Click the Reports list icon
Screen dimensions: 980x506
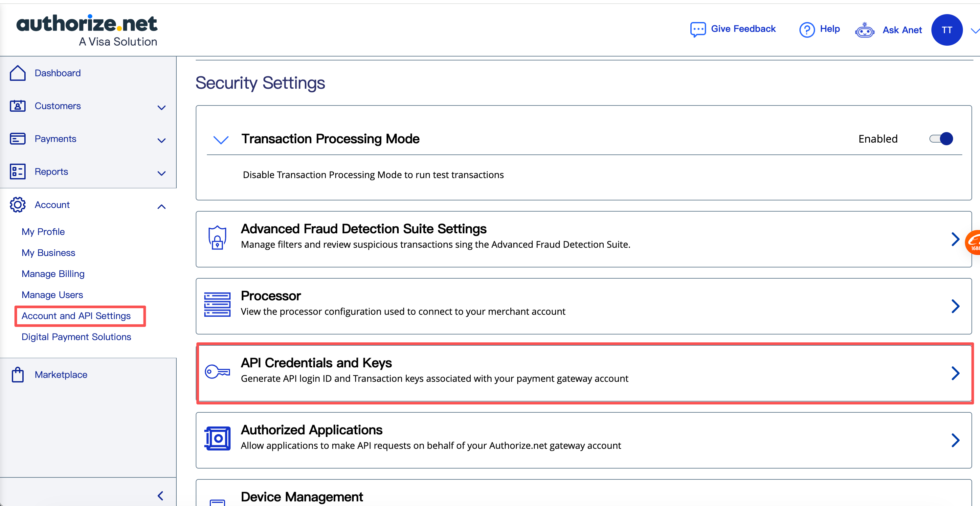(x=17, y=172)
